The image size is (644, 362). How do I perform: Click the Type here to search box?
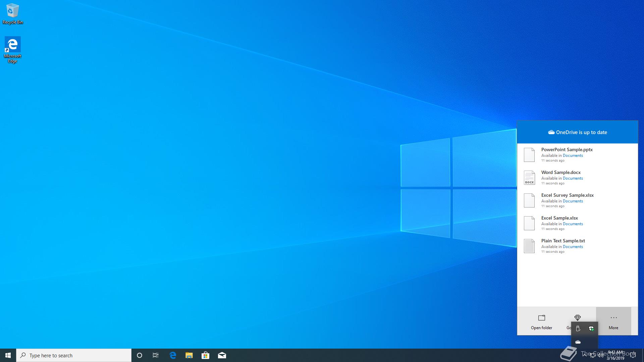point(74,355)
